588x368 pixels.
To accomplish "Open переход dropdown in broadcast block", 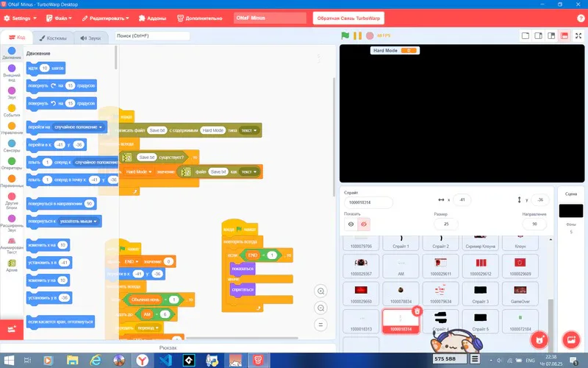I will click(148, 328).
